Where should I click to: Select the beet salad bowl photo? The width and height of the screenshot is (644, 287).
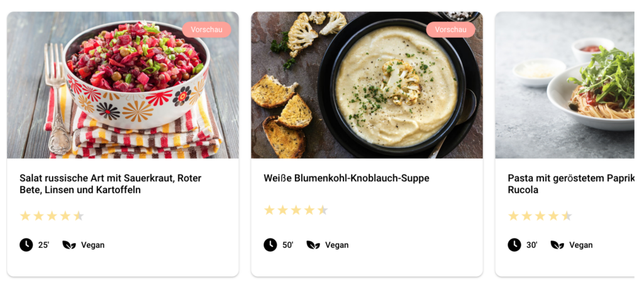pyautogui.click(x=123, y=85)
